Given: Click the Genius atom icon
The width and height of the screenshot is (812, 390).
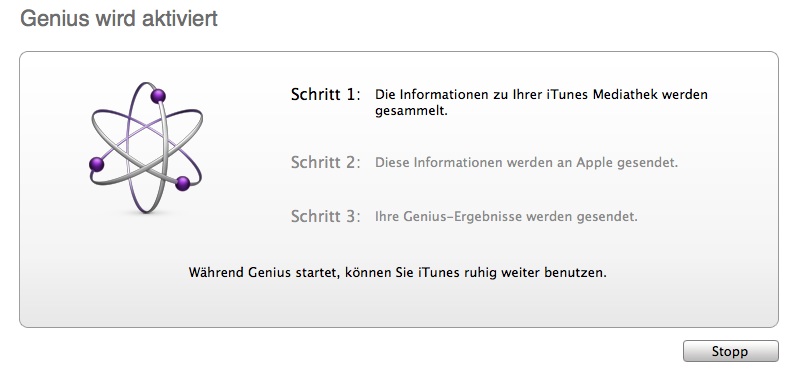Looking at the screenshot, I should tap(146, 147).
